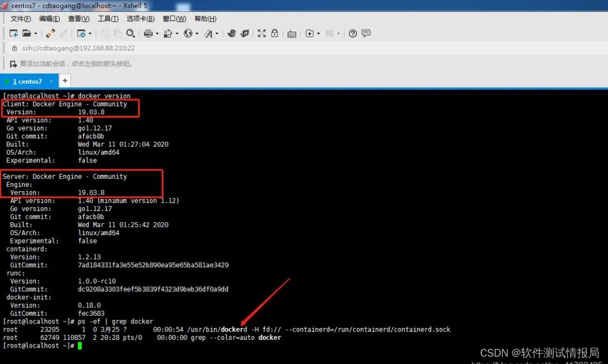608x364 pixels.
Task: Click 'Wed Mar 11 01:27:04 2020' build date
Action: (x=123, y=144)
